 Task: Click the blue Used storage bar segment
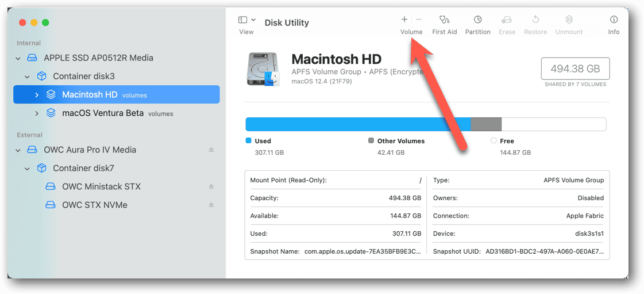[x=345, y=124]
